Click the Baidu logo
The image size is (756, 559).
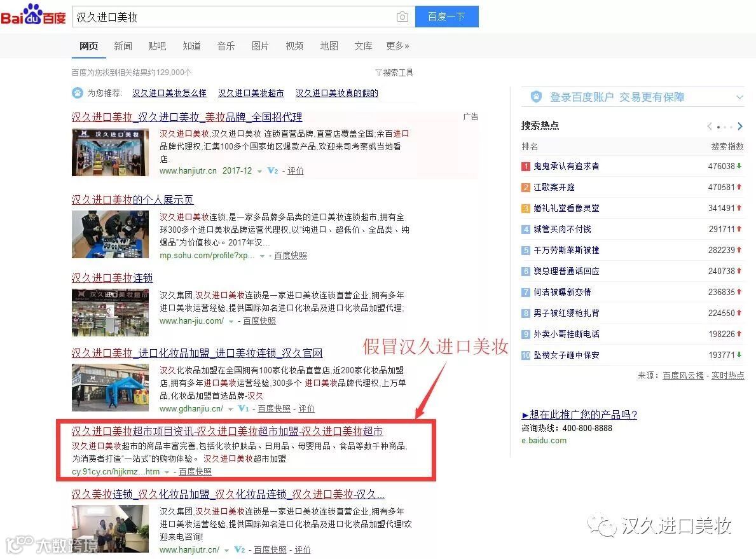pyautogui.click(x=33, y=15)
